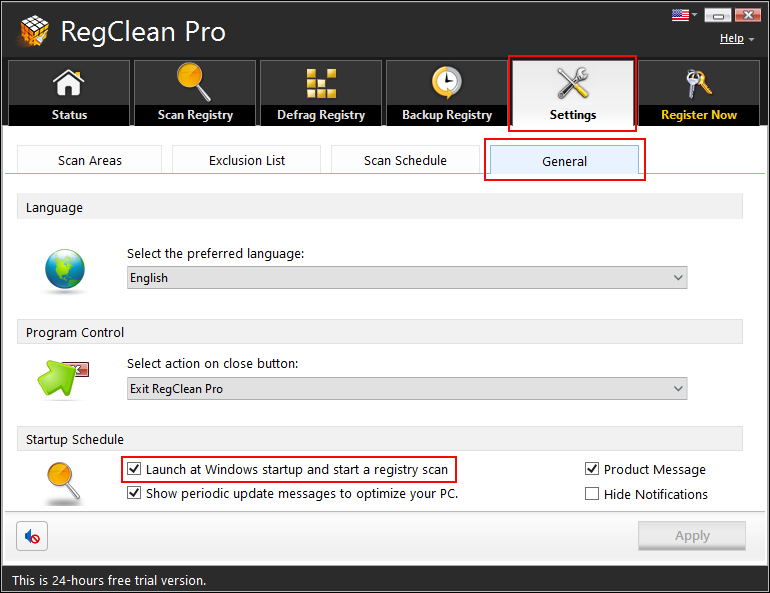This screenshot has height=593, width=770.
Task: Open the close button action dropdown
Action: click(407, 388)
